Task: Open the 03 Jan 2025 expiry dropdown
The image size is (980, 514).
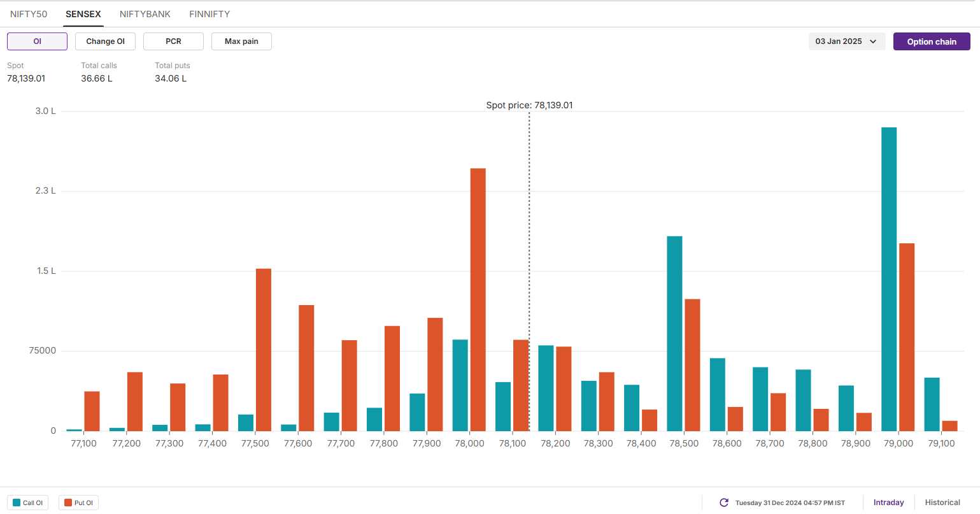Action: (x=847, y=41)
